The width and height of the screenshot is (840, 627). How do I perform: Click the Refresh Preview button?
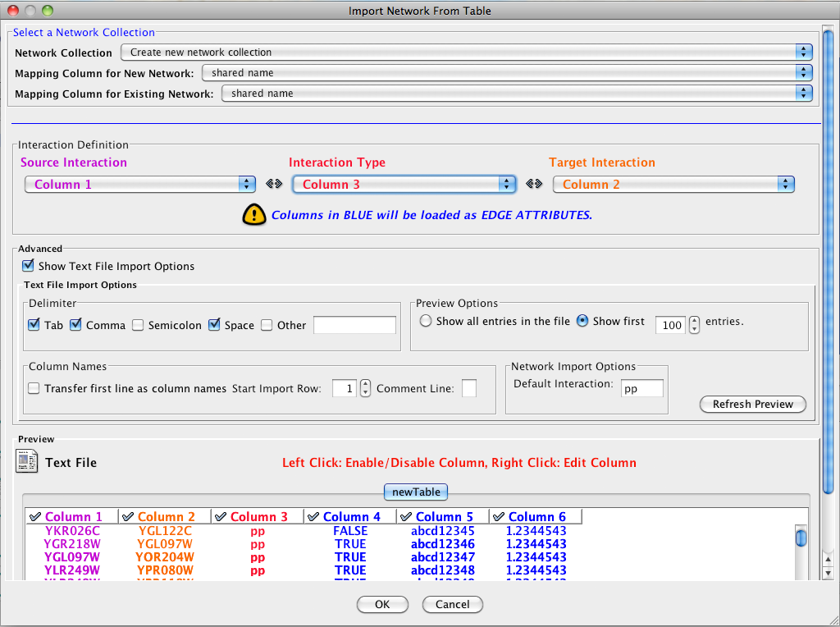click(753, 404)
